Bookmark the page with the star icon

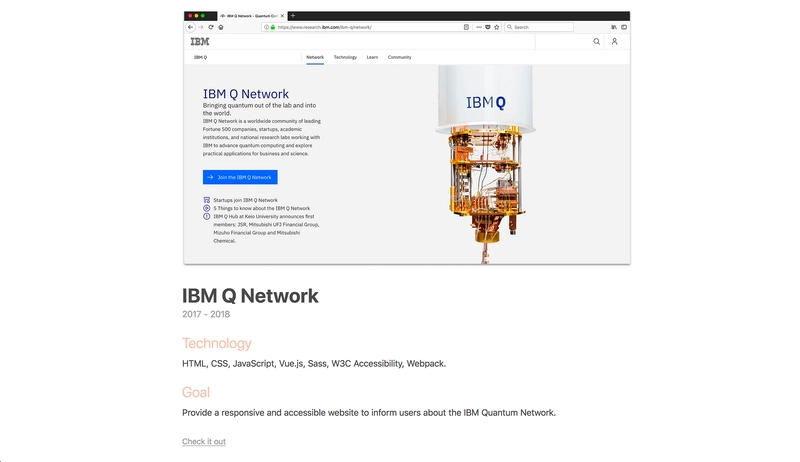[x=496, y=27]
